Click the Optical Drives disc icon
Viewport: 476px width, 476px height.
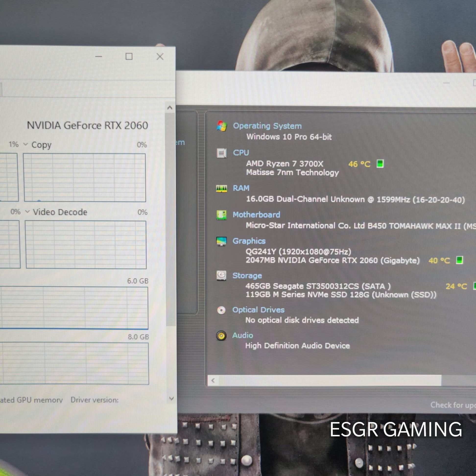coord(221,310)
